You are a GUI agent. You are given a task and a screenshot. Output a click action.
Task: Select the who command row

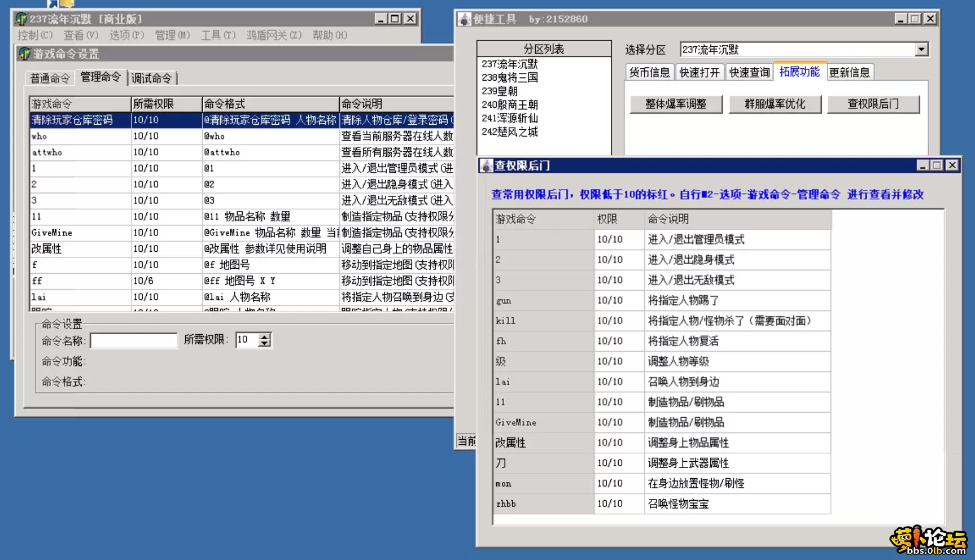[x=242, y=136]
